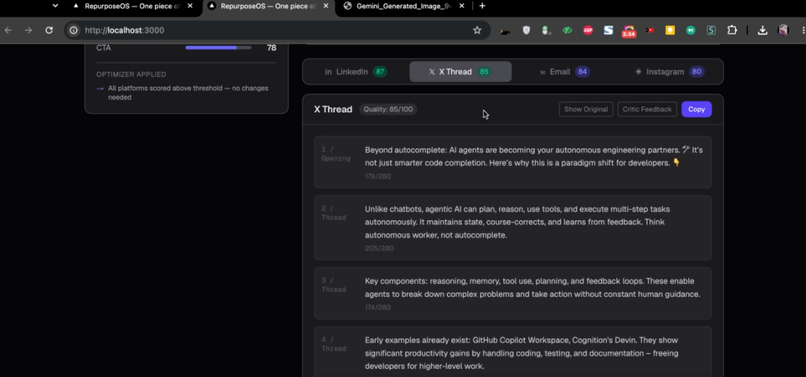This screenshot has height=377, width=806.
Task: Click the '2 / Thread' label
Action: pyautogui.click(x=334, y=213)
